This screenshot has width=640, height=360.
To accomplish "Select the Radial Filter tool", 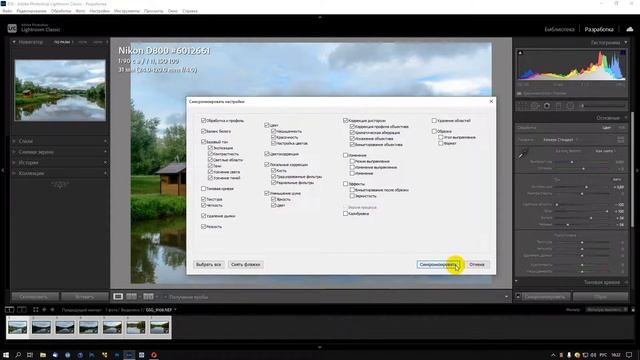I will tap(570, 106).
